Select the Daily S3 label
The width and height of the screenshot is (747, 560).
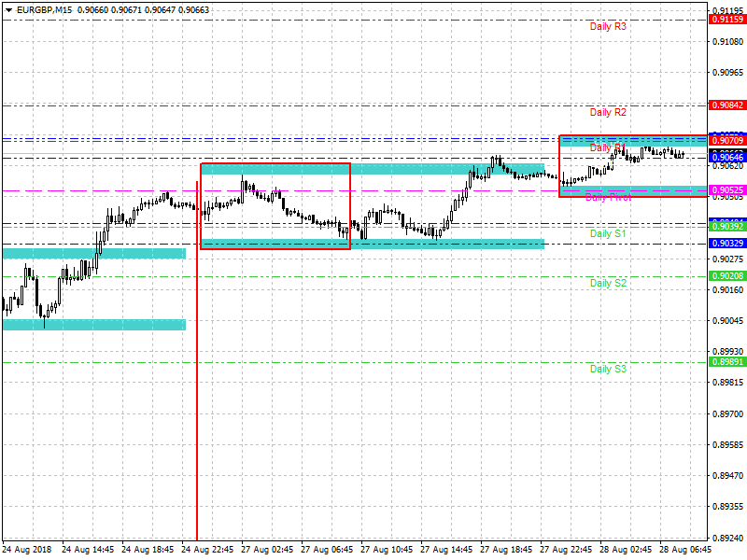point(608,369)
